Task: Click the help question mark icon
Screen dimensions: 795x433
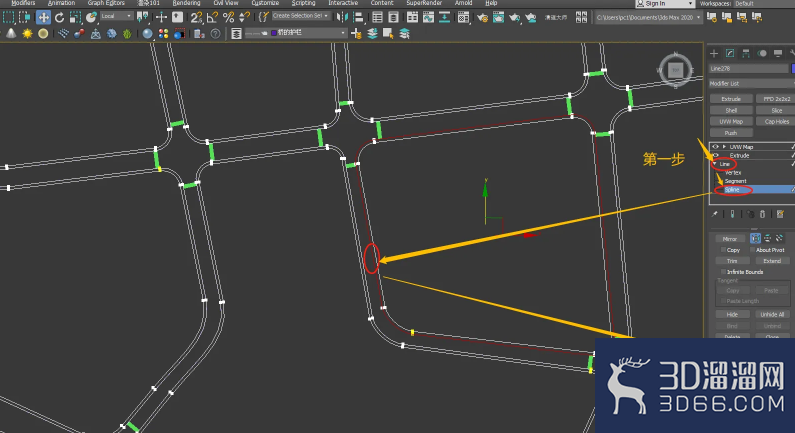Action: point(215,33)
